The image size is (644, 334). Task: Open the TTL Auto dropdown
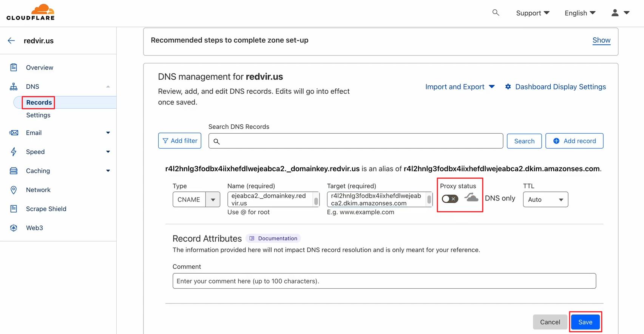pos(545,199)
